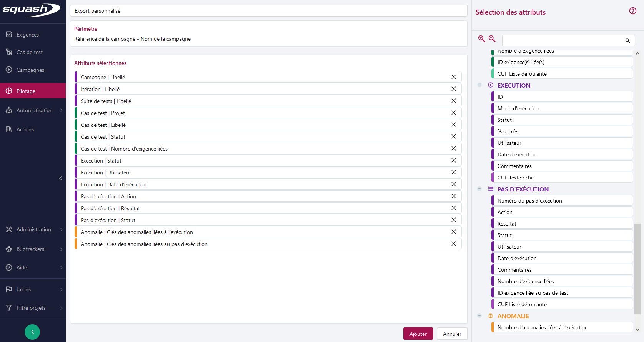Click the Ajouter button
Screen dimensions: 644x342
(418, 334)
